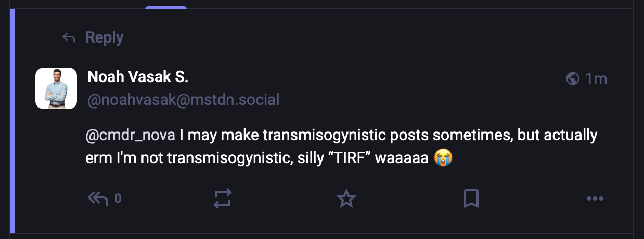Click the "Reply" label at top
Image resolution: width=644 pixels, height=239 pixels.
[104, 37]
